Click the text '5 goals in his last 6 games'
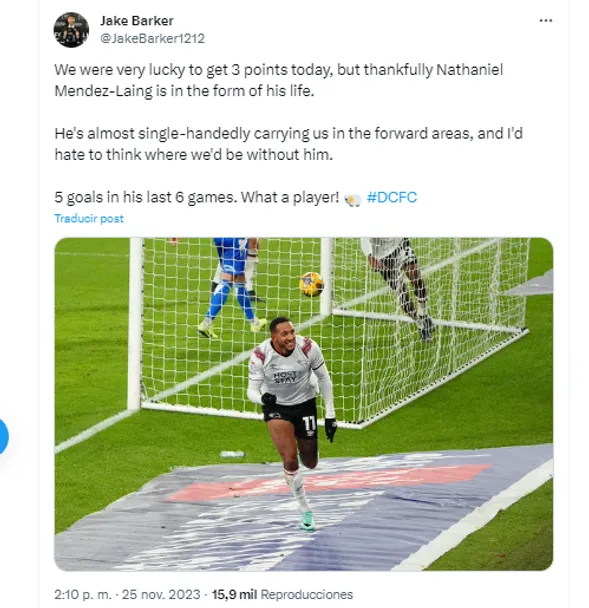The width and height of the screenshot is (589, 608). pyautogui.click(x=145, y=197)
